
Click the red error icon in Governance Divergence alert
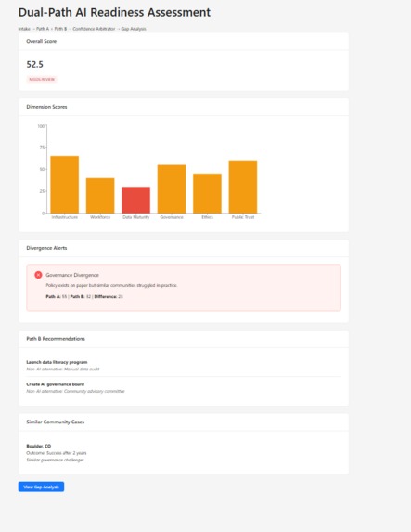[38, 275]
